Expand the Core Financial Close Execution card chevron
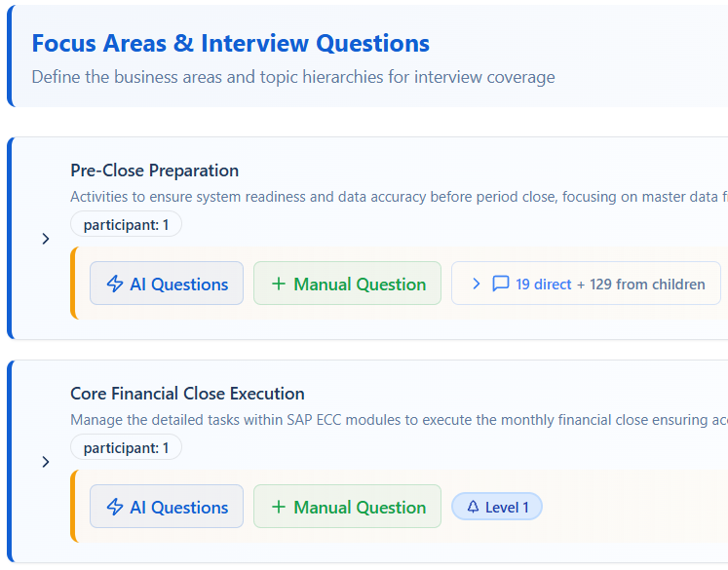 pyautogui.click(x=45, y=462)
